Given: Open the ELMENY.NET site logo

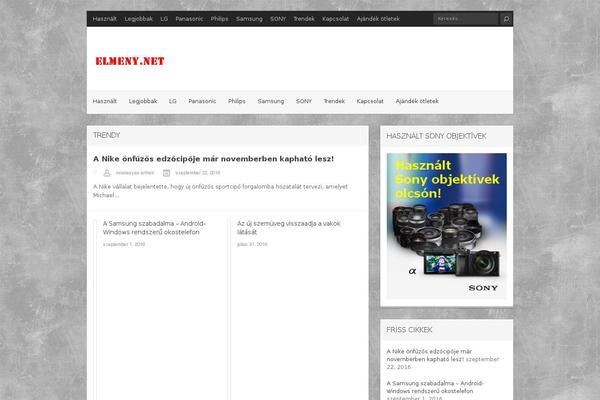Looking at the screenshot, I should click(130, 61).
